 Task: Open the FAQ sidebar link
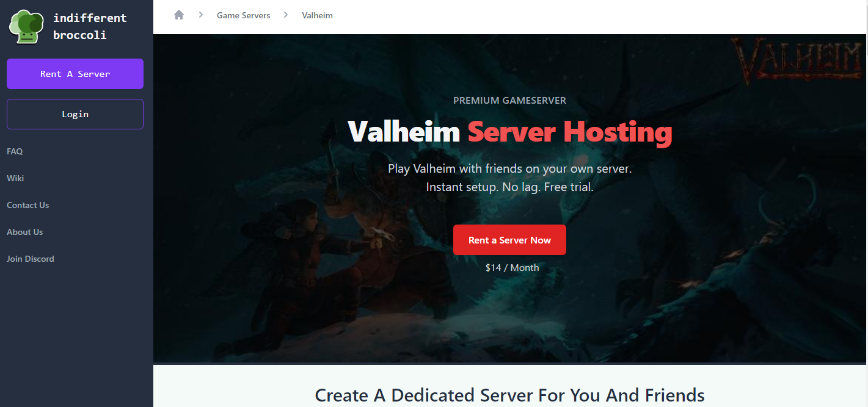[15, 151]
